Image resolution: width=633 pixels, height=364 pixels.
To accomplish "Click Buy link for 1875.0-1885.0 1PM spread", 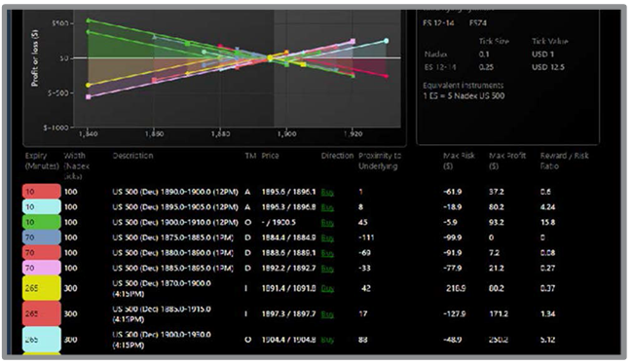I will tap(327, 238).
